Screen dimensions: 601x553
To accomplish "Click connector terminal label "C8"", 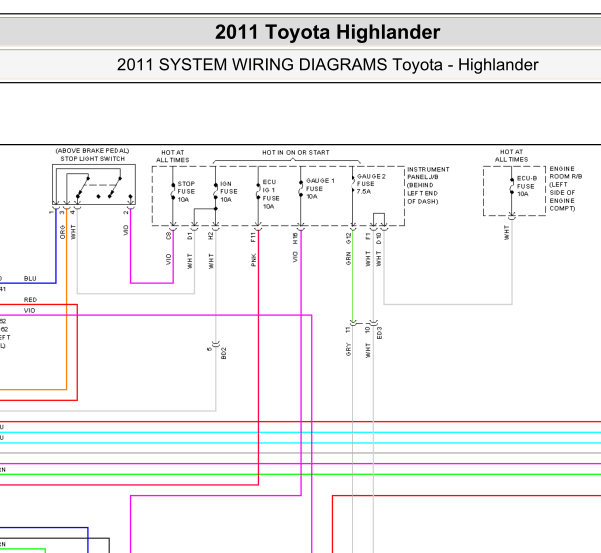I will [x=168, y=236].
